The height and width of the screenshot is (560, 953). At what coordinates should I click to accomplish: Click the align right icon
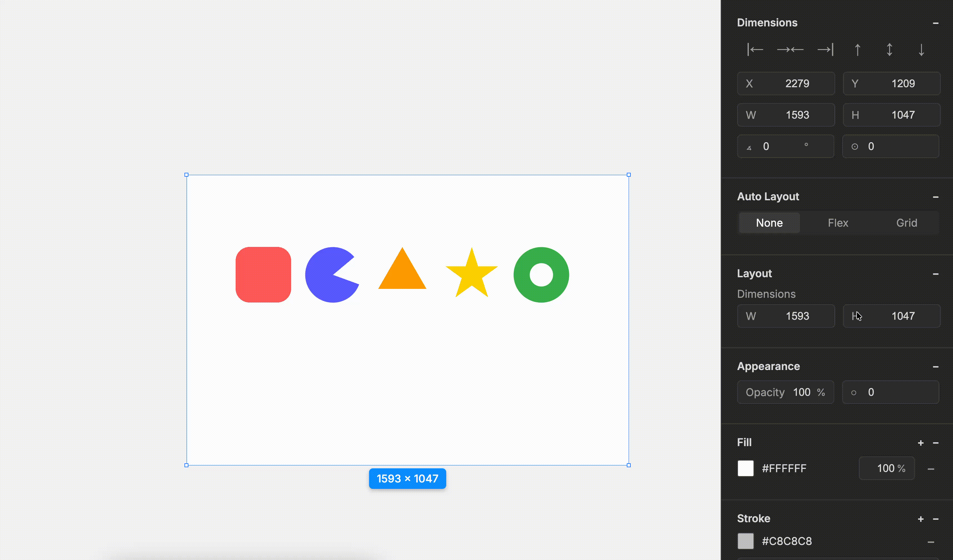pyautogui.click(x=825, y=49)
